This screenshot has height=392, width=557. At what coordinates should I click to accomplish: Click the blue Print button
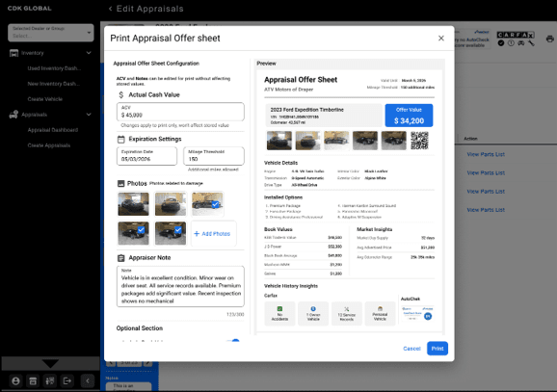[x=438, y=349]
